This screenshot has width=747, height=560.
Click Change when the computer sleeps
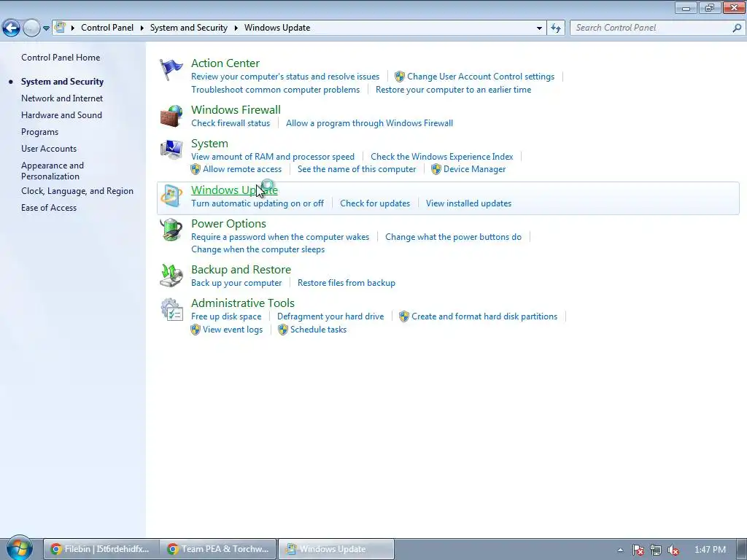pos(258,249)
